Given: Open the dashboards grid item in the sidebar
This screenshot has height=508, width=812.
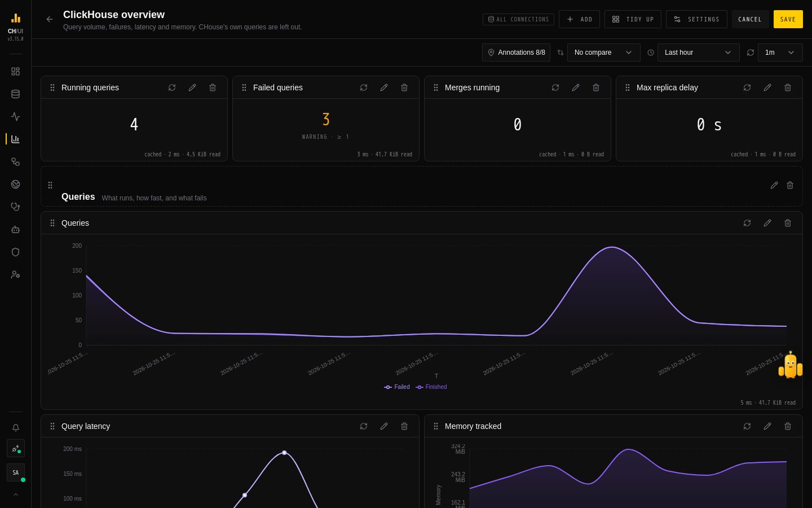Looking at the screenshot, I should (x=15, y=72).
